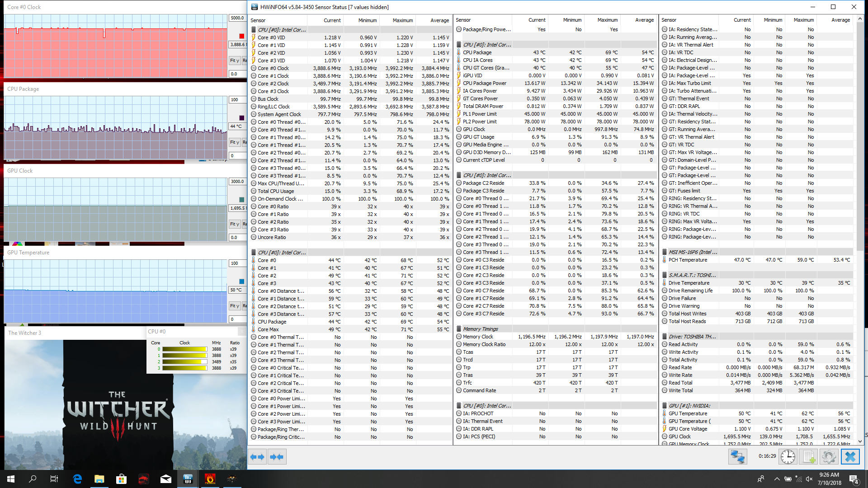Click Fit y in GPU Clock graph
Image resolution: width=868 pixels, height=488 pixels.
(234, 224)
